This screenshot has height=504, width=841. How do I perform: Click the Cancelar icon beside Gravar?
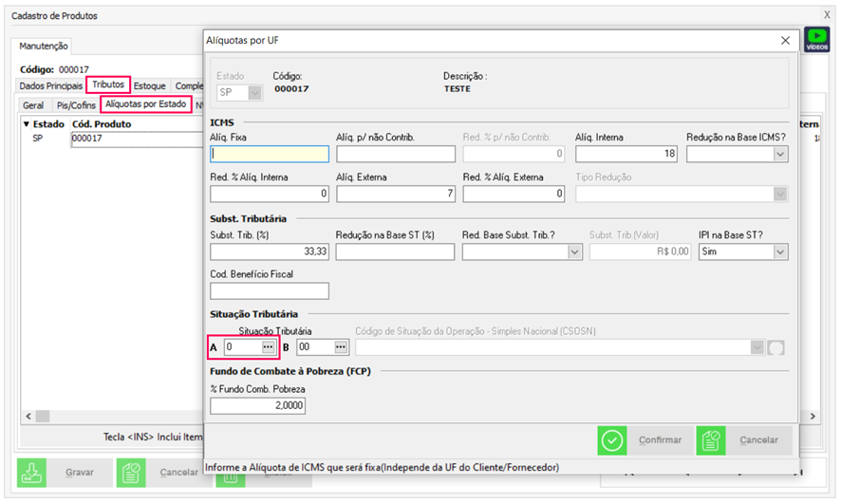pyautogui.click(x=131, y=472)
